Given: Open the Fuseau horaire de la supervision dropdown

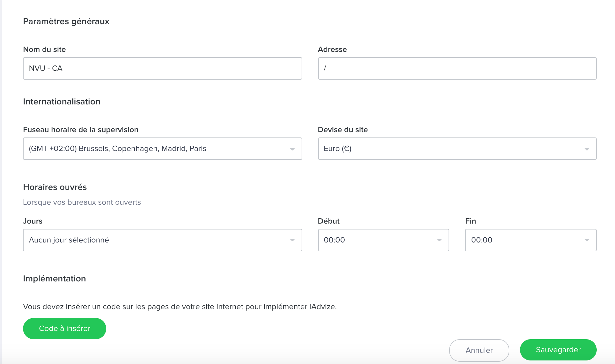Looking at the screenshot, I should point(162,149).
